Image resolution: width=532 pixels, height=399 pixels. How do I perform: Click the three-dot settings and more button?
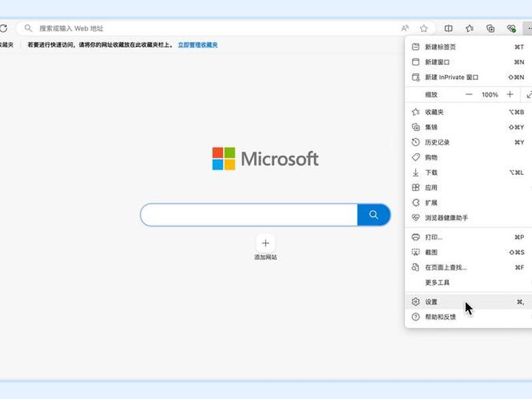528,29
